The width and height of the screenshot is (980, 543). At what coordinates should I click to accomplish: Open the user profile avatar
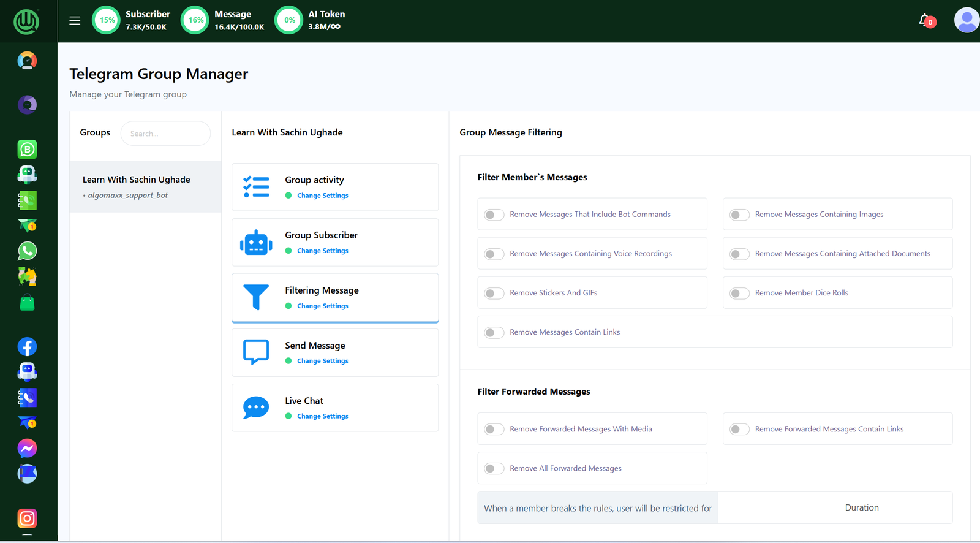pyautogui.click(x=967, y=20)
